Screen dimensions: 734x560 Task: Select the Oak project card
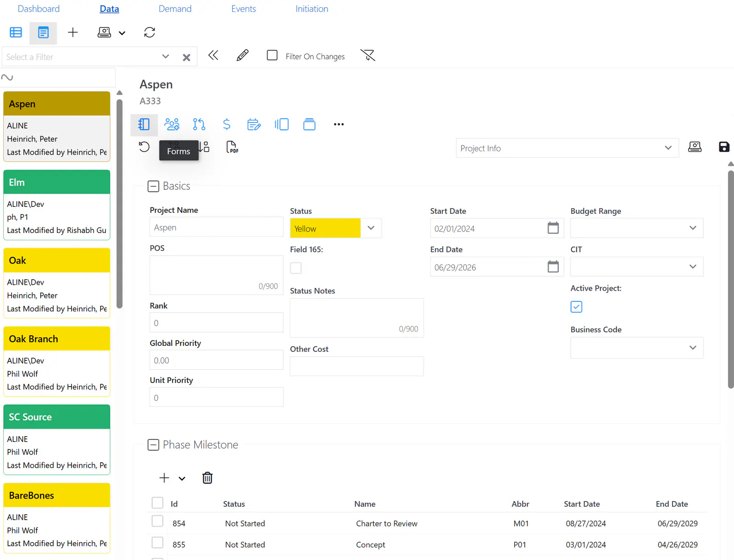[x=57, y=283]
